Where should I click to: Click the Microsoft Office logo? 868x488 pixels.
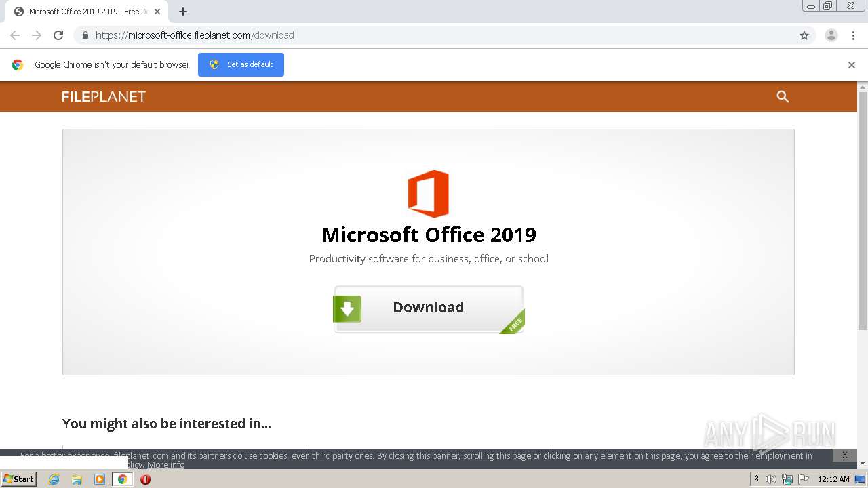[428, 194]
